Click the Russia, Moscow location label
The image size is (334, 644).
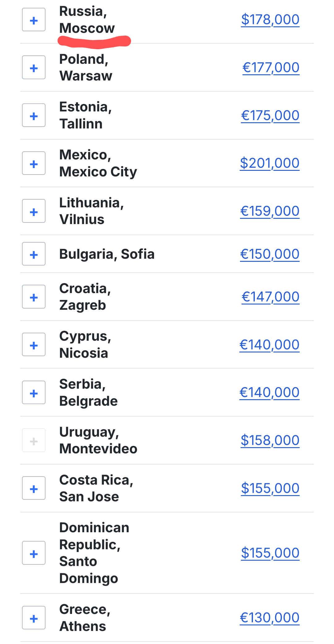[x=87, y=20]
